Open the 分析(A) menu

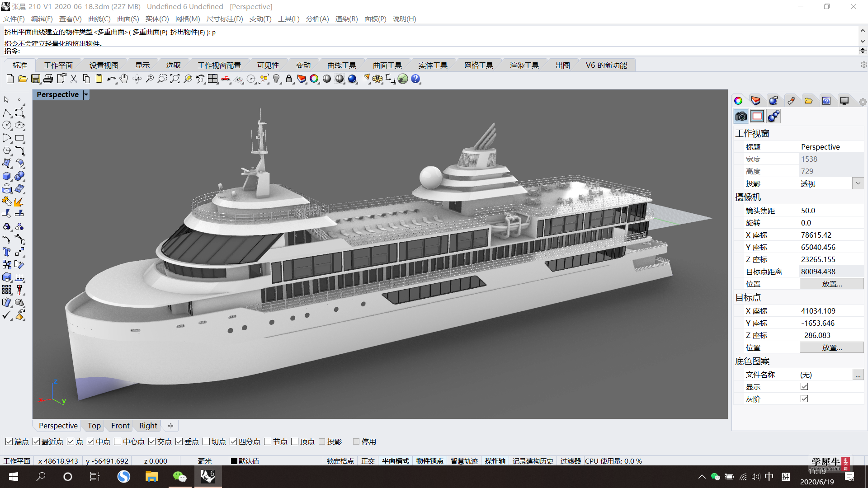[x=317, y=19]
